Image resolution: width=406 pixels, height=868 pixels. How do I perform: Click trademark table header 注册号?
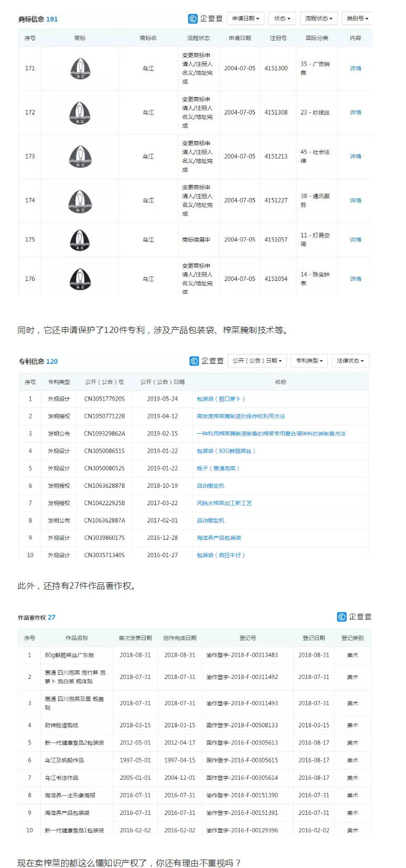click(278, 38)
